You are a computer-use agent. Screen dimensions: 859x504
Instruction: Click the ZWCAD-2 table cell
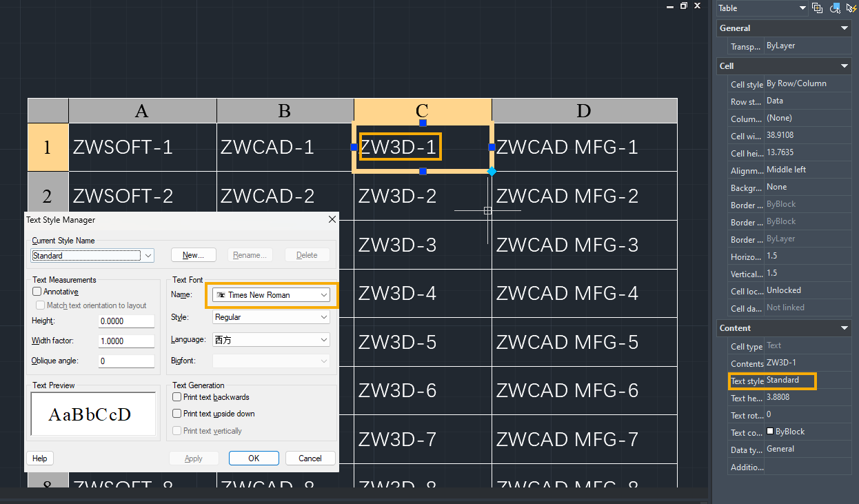285,196
